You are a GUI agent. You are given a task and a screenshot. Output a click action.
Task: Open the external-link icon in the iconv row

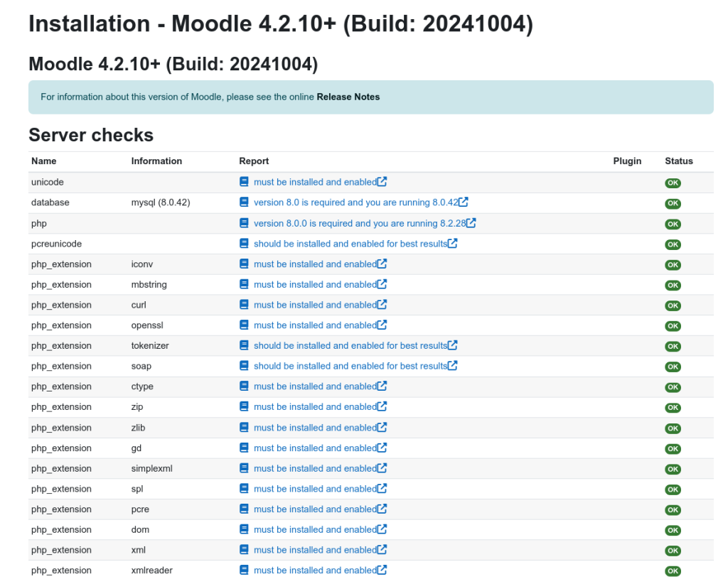pos(382,264)
